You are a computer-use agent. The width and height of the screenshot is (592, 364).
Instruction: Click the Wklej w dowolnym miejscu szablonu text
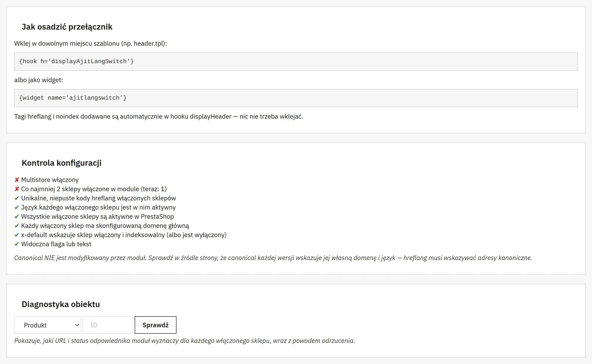[91, 44]
